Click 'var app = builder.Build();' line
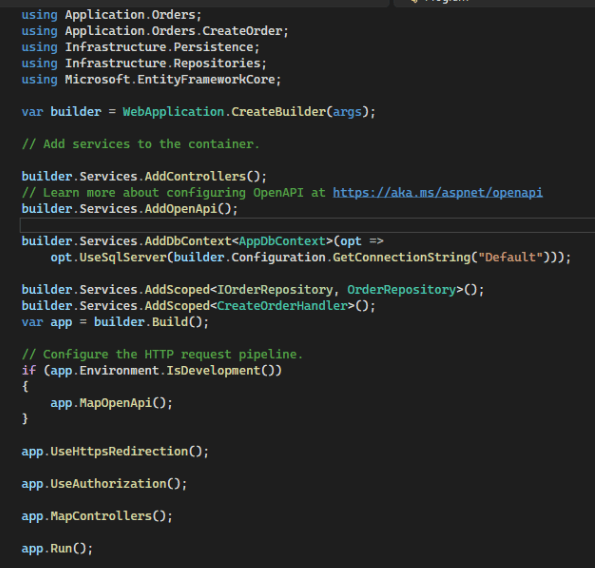 115,322
